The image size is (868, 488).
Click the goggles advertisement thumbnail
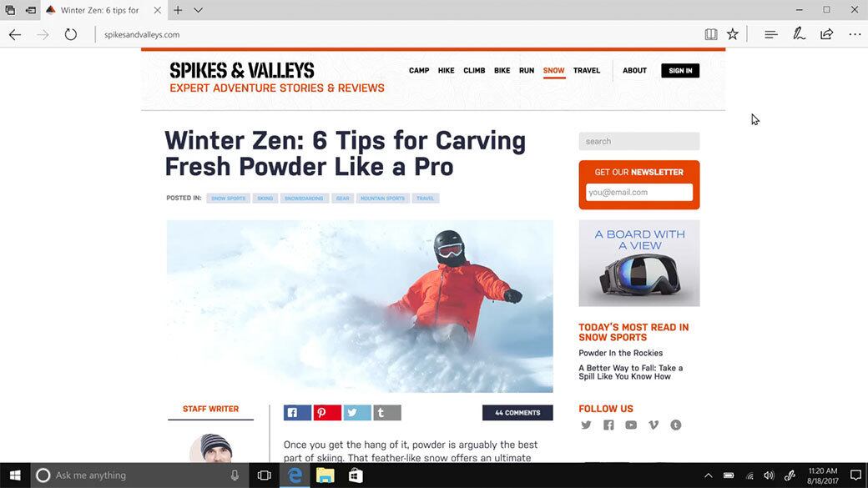point(638,264)
